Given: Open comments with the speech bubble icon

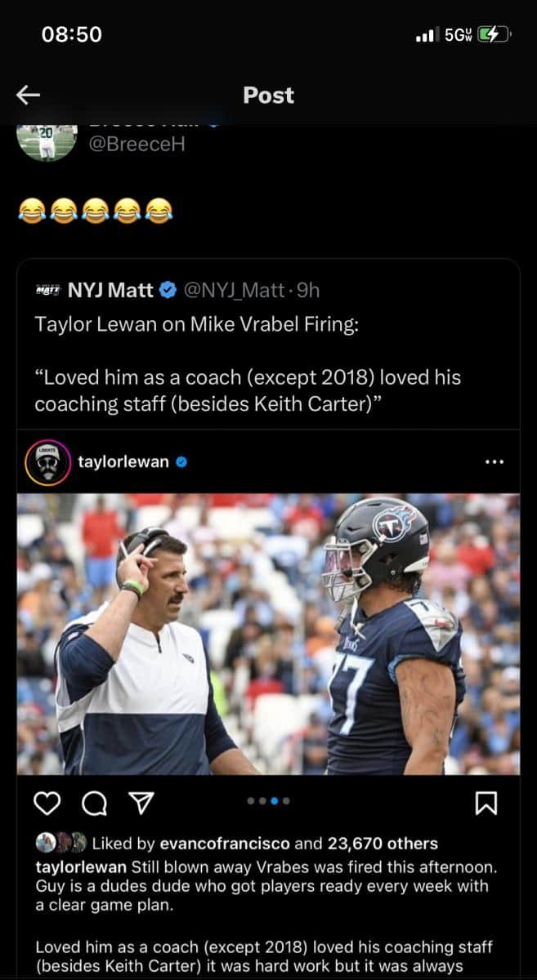Looking at the screenshot, I should click(x=95, y=805).
